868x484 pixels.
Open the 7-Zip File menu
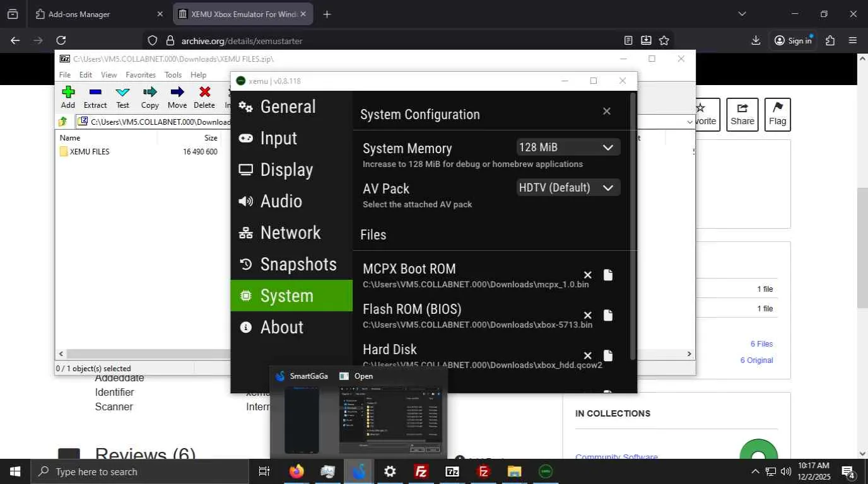(x=65, y=74)
